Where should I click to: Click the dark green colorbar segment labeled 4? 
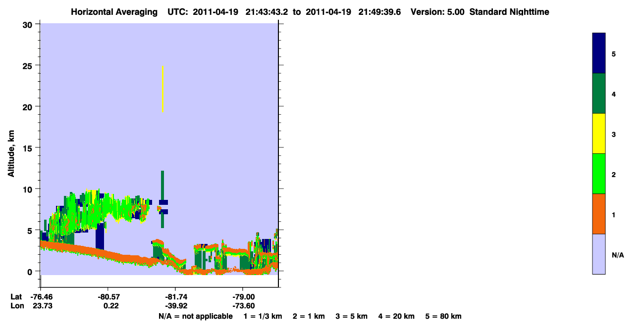[x=599, y=94]
